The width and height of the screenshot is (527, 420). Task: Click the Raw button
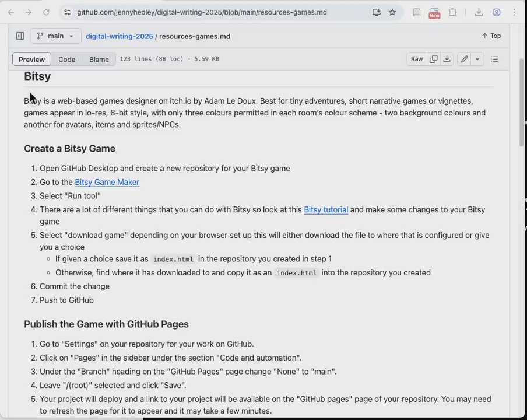click(x=417, y=59)
